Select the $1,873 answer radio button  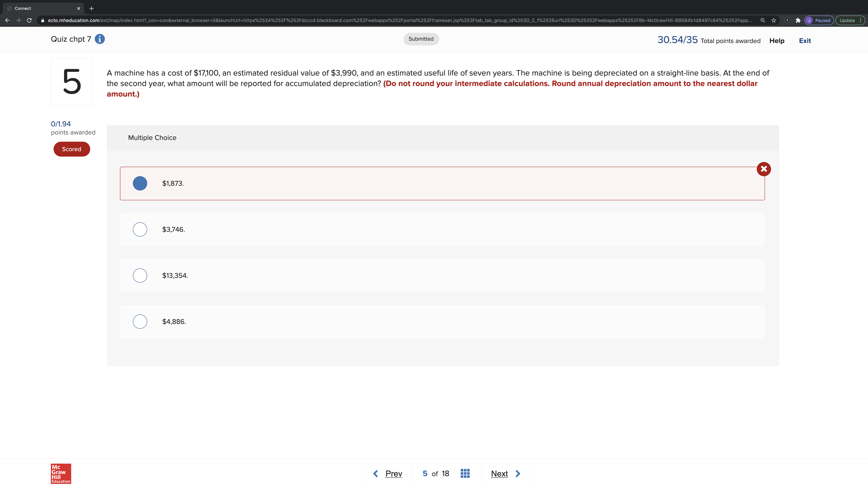tap(140, 184)
